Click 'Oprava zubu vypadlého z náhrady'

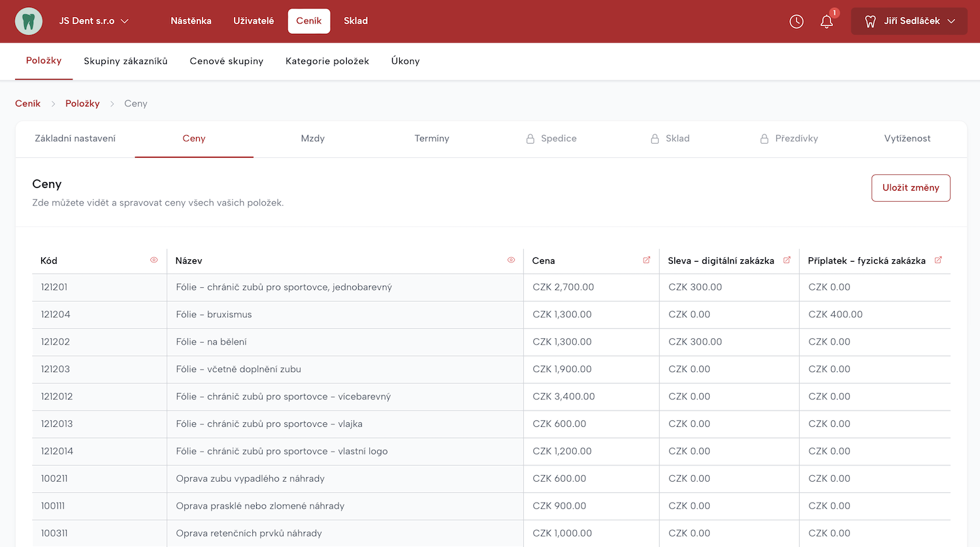click(250, 479)
